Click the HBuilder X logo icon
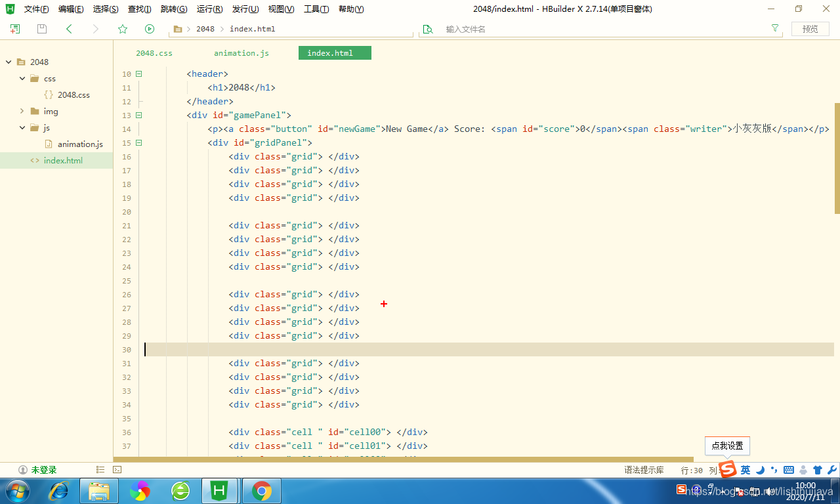 (x=10, y=9)
